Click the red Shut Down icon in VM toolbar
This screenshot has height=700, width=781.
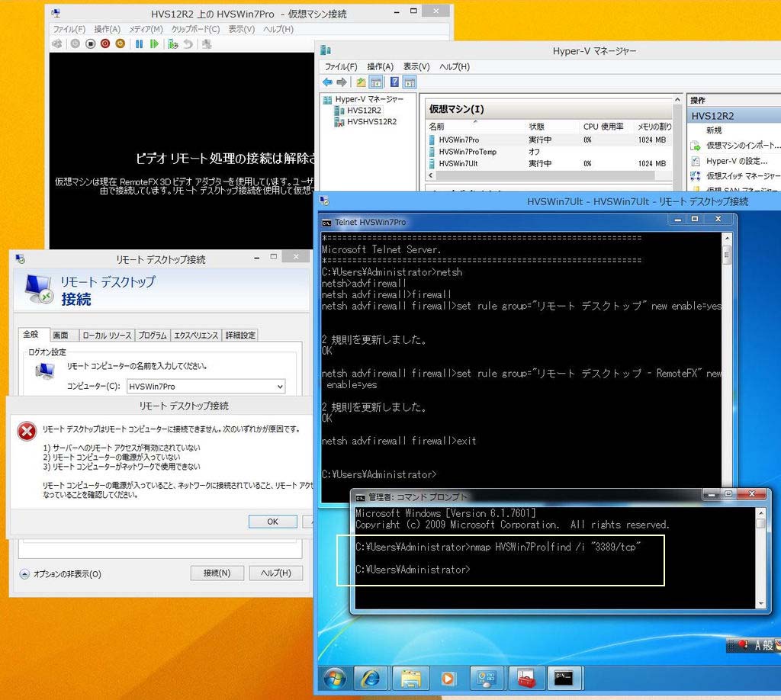[x=105, y=43]
